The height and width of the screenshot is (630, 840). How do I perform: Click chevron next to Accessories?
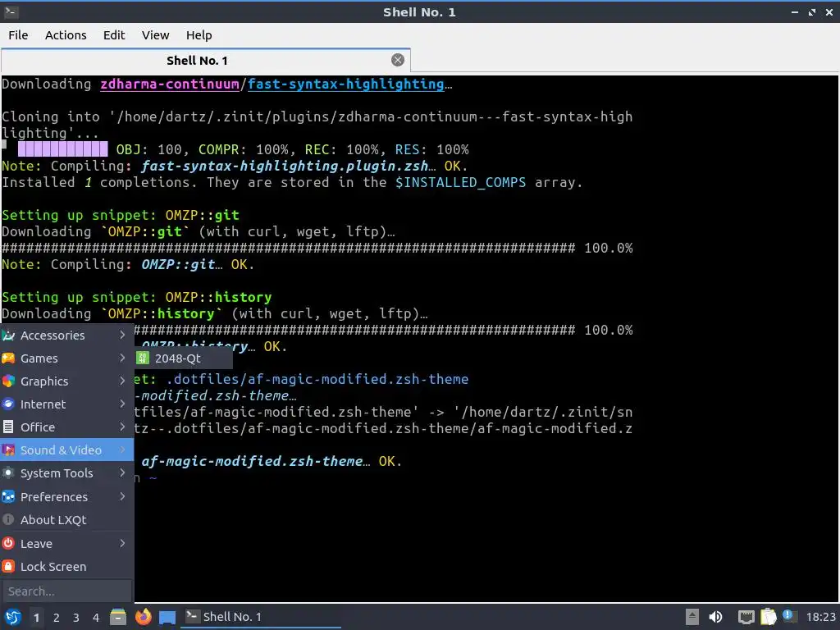coord(122,335)
